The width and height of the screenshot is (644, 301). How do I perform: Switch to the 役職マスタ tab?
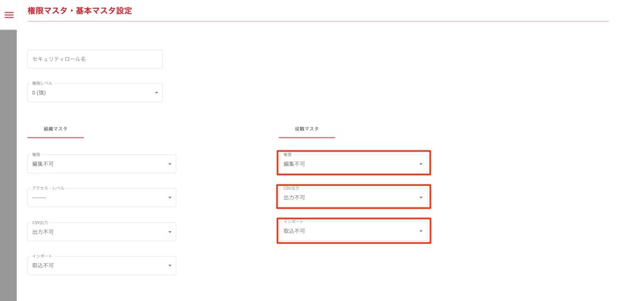click(x=307, y=129)
